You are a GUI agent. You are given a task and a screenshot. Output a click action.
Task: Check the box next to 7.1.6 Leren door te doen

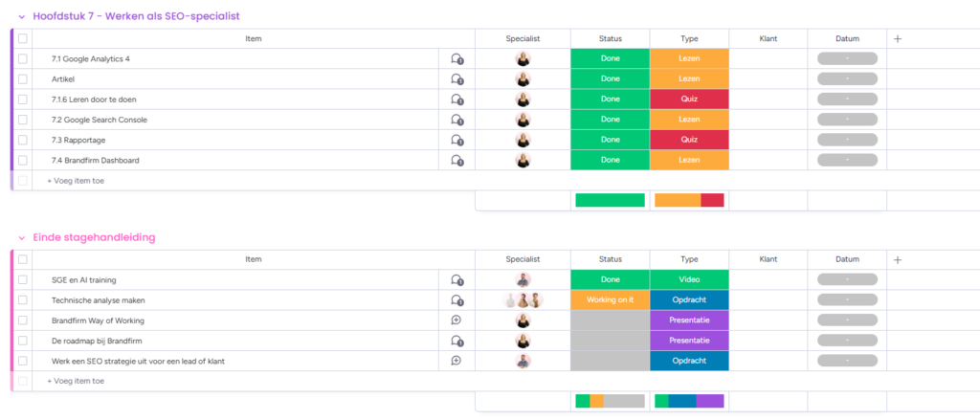pyautogui.click(x=23, y=99)
